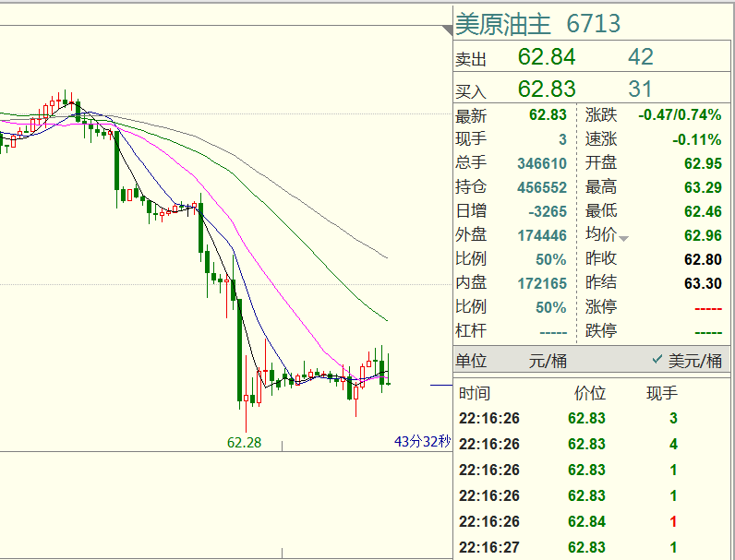The width and height of the screenshot is (735, 560).
Task: Click lowest price 62.46
Action: coord(703,211)
